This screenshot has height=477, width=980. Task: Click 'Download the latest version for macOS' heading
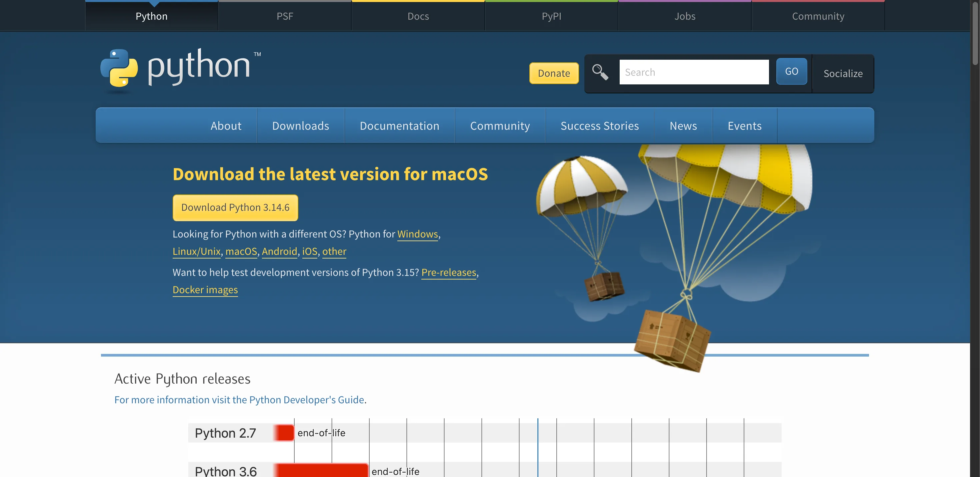pyautogui.click(x=330, y=174)
